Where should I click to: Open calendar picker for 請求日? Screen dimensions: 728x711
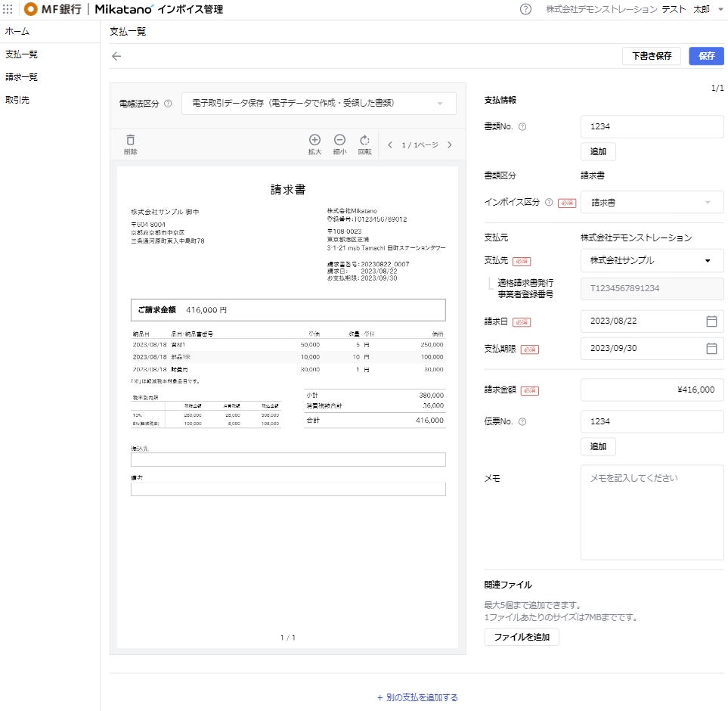coord(711,321)
